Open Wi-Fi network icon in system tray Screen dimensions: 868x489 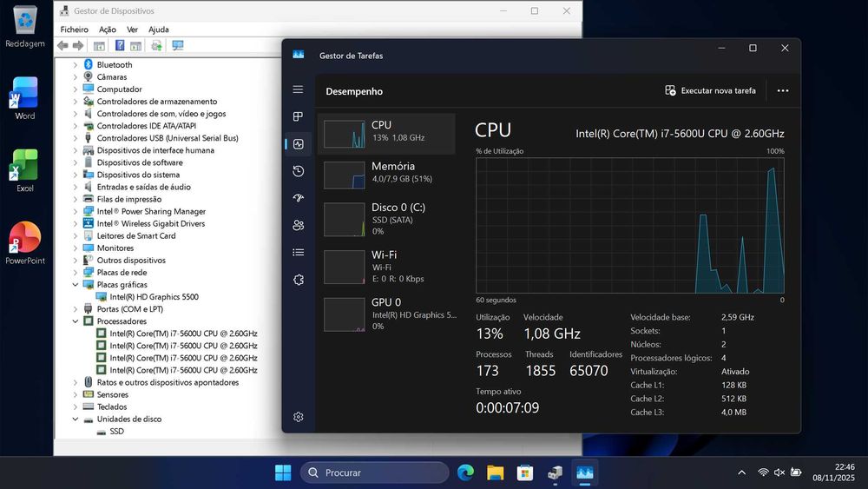point(763,472)
